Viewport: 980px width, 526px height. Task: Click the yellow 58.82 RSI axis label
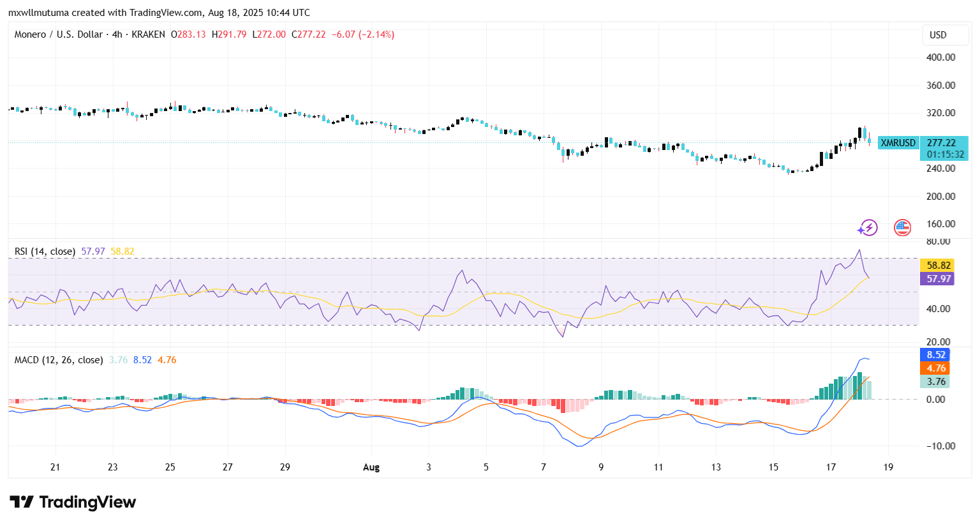(938, 266)
